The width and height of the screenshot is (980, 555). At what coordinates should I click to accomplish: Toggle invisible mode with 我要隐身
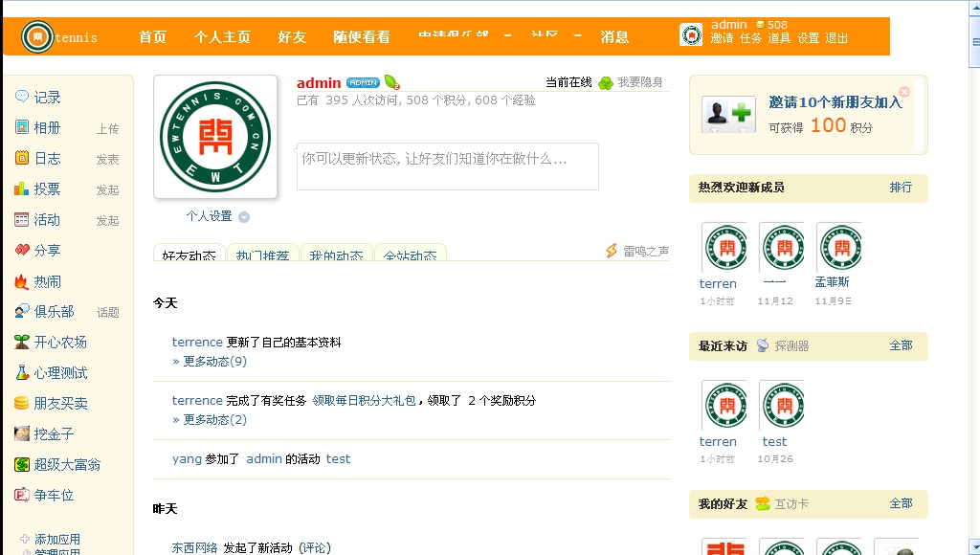[x=640, y=82]
